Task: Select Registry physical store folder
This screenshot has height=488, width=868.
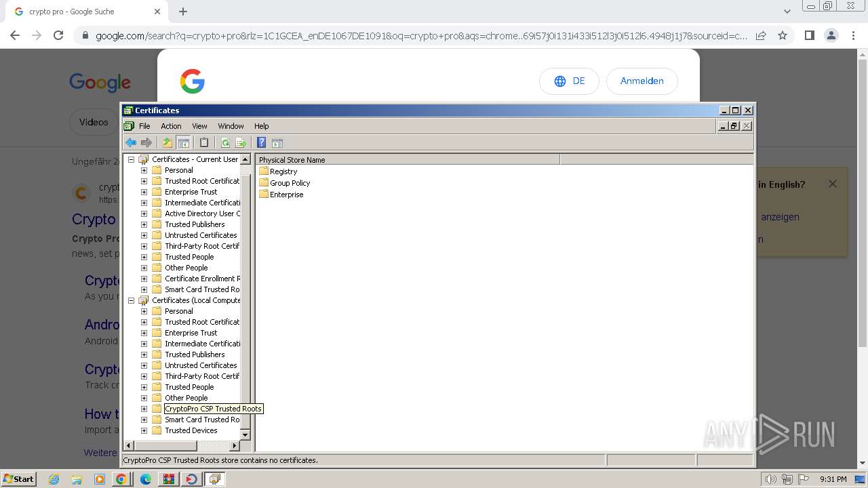Action: [278, 171]
